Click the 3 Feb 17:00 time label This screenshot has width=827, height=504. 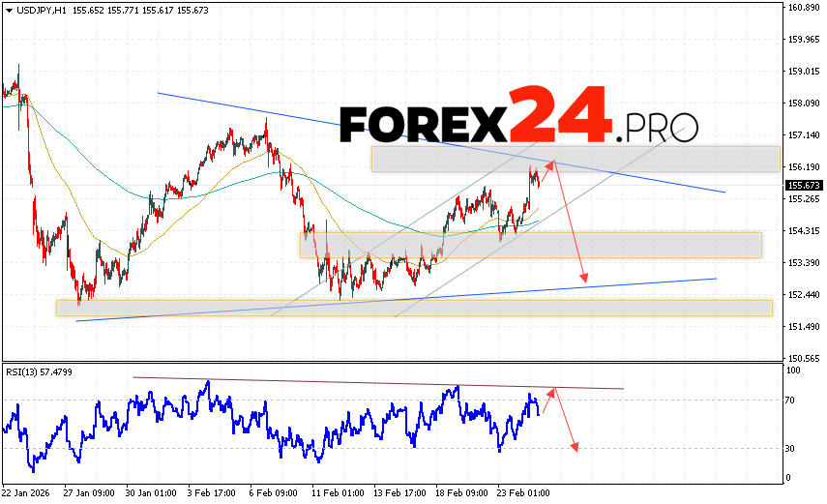coord(212,493)
